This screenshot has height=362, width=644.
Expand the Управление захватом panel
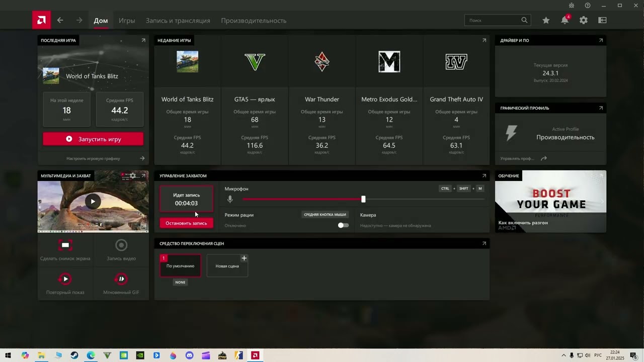click(484, 175)
